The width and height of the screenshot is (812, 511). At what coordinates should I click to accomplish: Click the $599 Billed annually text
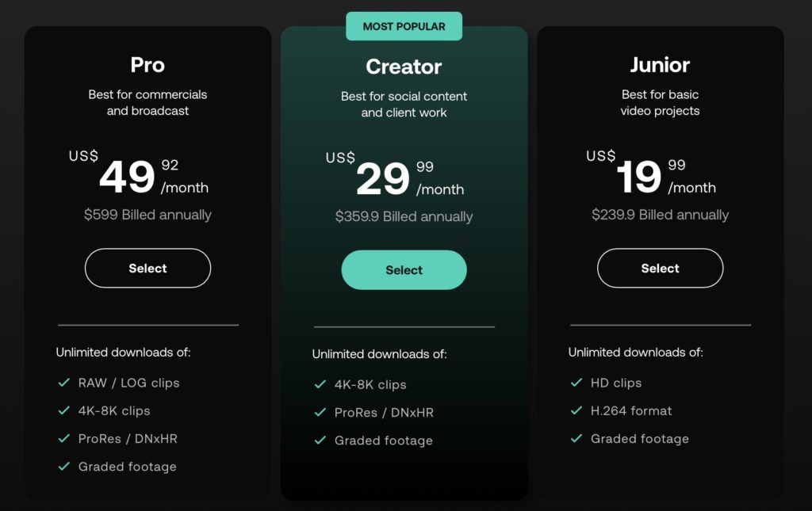[147, 215]
